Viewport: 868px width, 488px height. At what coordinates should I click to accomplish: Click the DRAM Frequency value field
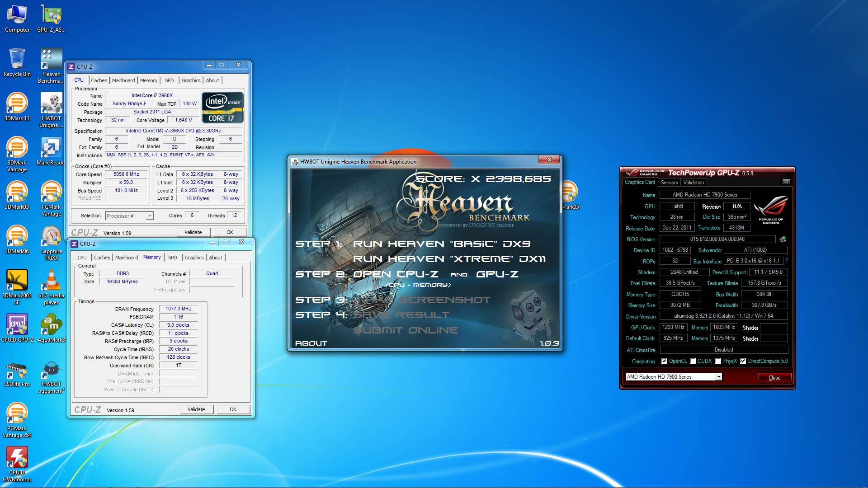pyautogui.click(x=178, y=309)
